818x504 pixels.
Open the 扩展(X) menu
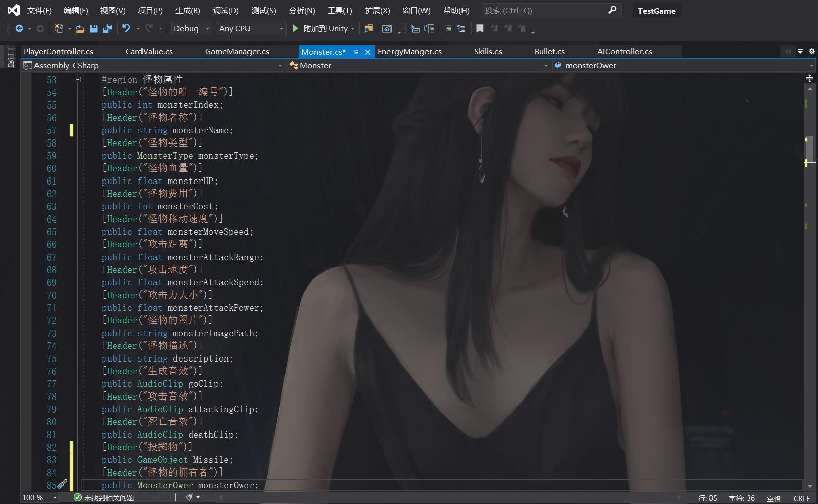tap(377, 10)
